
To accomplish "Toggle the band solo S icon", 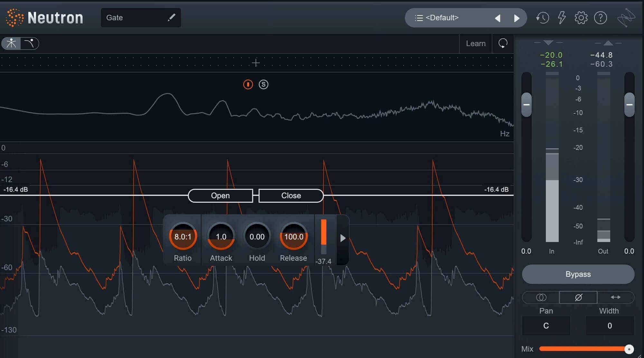I will (264, 84).
